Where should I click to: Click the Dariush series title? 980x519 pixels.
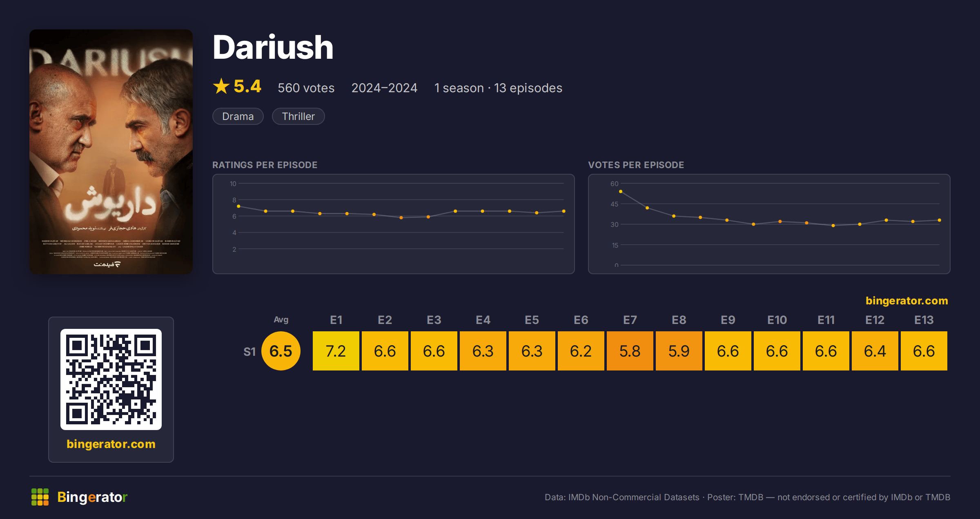pos(273,47)
